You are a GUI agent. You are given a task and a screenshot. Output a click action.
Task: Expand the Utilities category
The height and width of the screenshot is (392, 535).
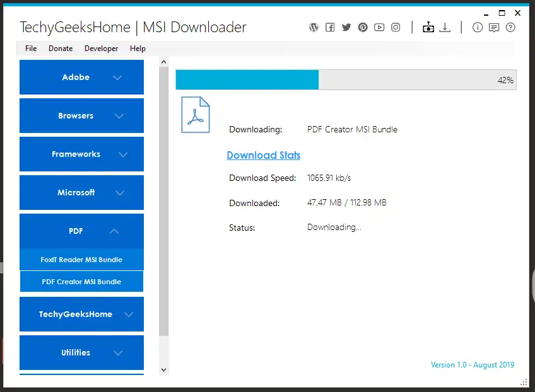pyautogui.click(x=81, y=352)
